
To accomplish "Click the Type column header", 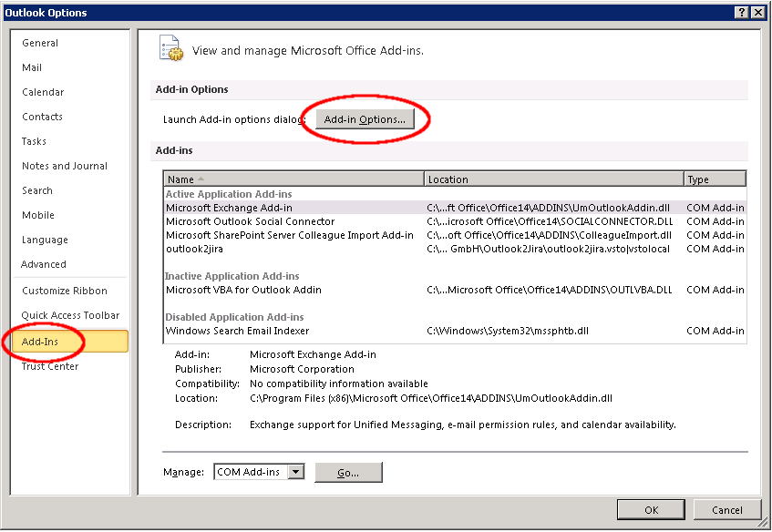I will 714,179.
